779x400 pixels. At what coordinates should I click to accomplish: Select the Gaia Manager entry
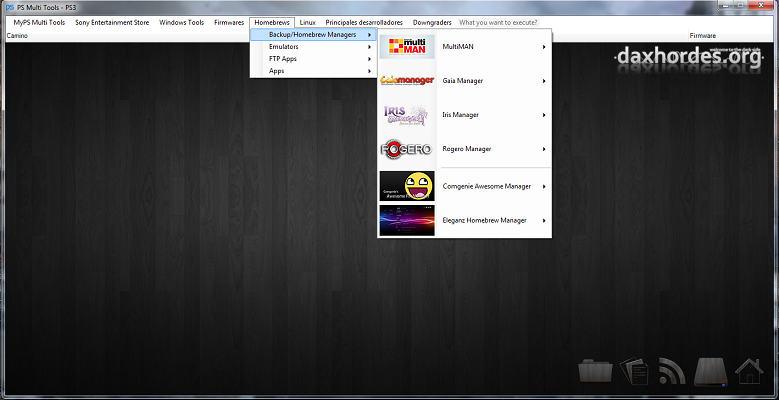pyautogui.click(x=465, y=80)
